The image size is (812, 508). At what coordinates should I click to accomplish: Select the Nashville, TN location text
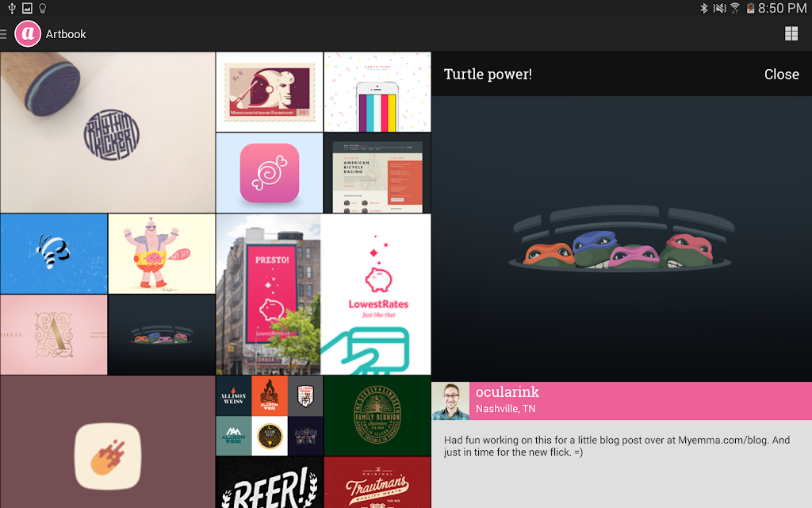point(505,409)
